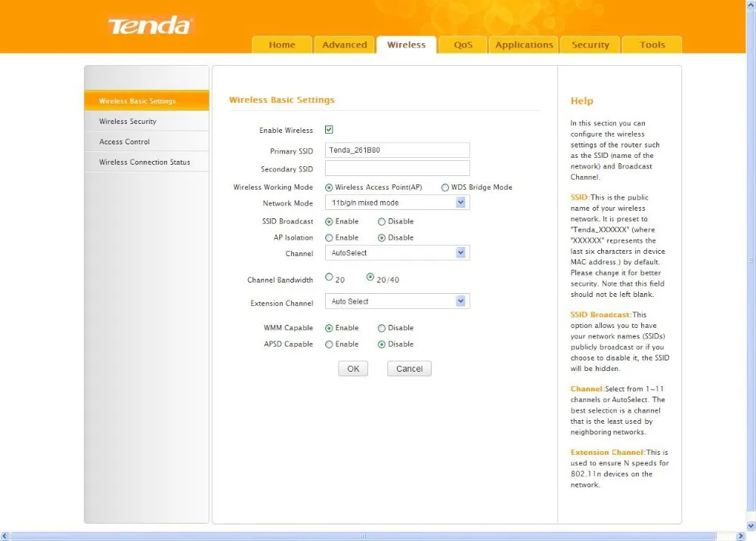
Task: Choose 20/40 channel bandwidth
Action: coord(370,277)
